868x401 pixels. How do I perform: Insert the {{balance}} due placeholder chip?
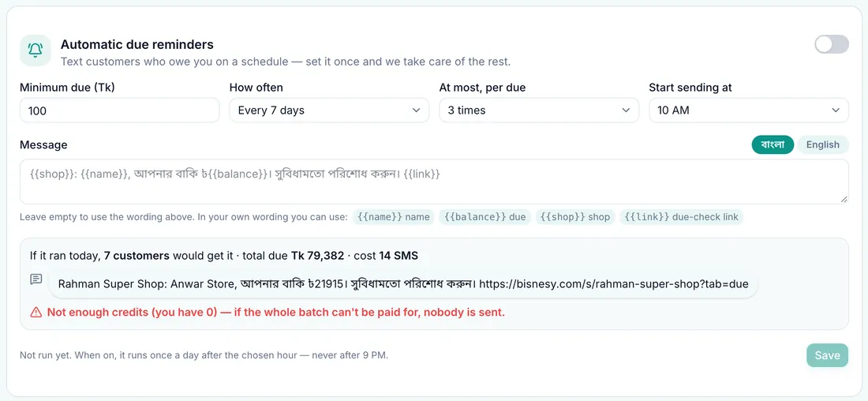(x=485, y=217)
